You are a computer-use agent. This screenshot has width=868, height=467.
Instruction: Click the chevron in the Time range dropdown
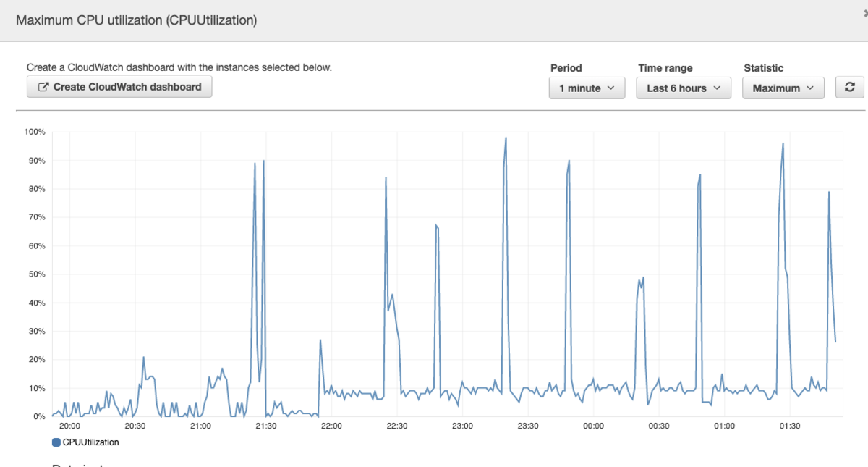pos(718,88)
